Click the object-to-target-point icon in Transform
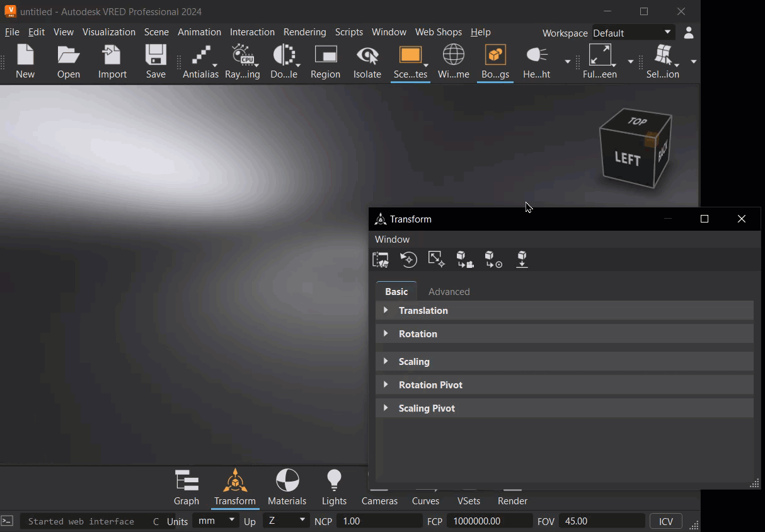 493,260
